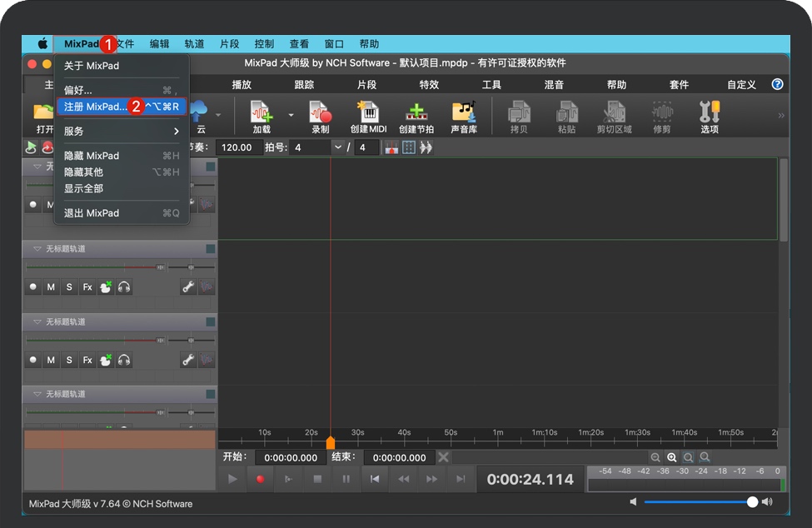Click the transport Stop button
Image resolution: width=812 pixels, height=528 pixels.
[x=317, y=480]
